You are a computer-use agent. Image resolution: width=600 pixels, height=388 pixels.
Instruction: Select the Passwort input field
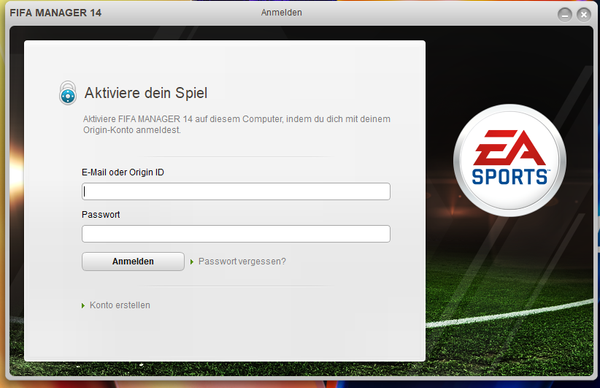coord(236,234)
